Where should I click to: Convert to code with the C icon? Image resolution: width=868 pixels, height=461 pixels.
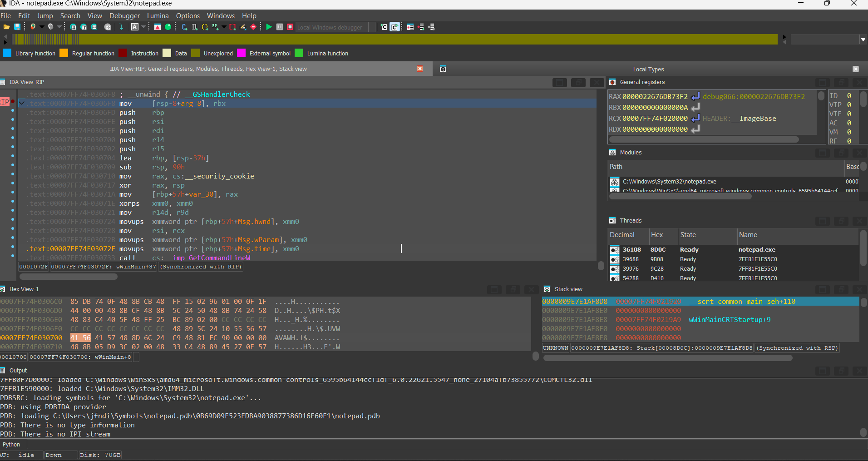[x=184, y=27]
